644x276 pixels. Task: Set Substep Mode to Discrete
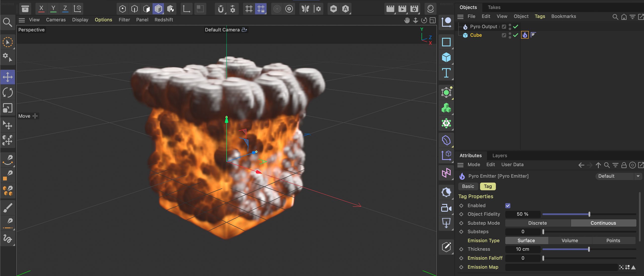click(537, 223)
